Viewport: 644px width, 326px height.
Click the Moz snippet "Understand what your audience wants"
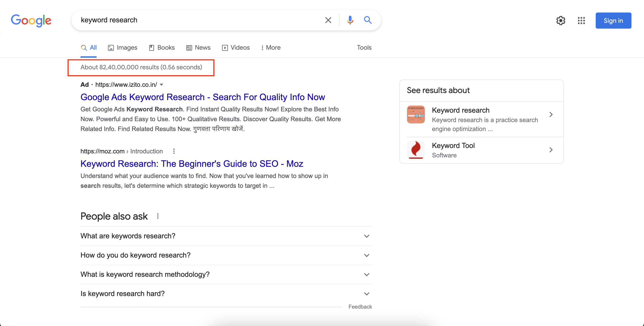pyautogui.click(x=204, y=181)
